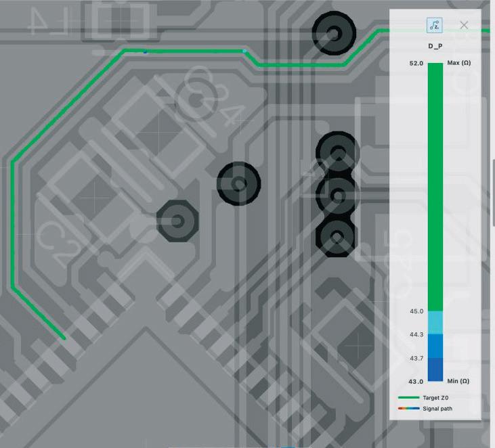This screenshot has width=495, height=448.
Task: Toggle the impedance view icon in legend panel
Action: pyautogui.click(x=434, y=25)
